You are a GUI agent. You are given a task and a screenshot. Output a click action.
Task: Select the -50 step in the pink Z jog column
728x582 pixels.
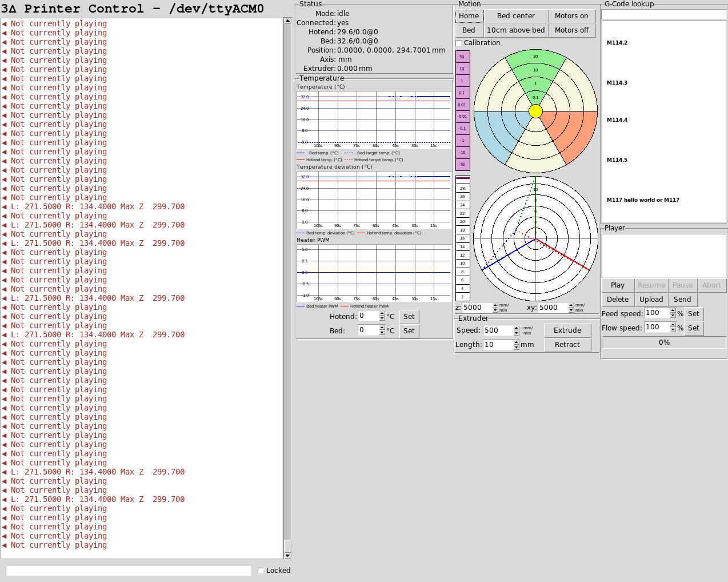[x=462, y=164]
